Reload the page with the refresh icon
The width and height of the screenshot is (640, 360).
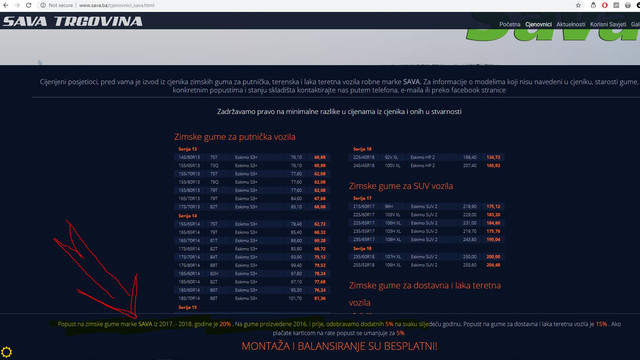pyautogui.click(x=29, y=5)
